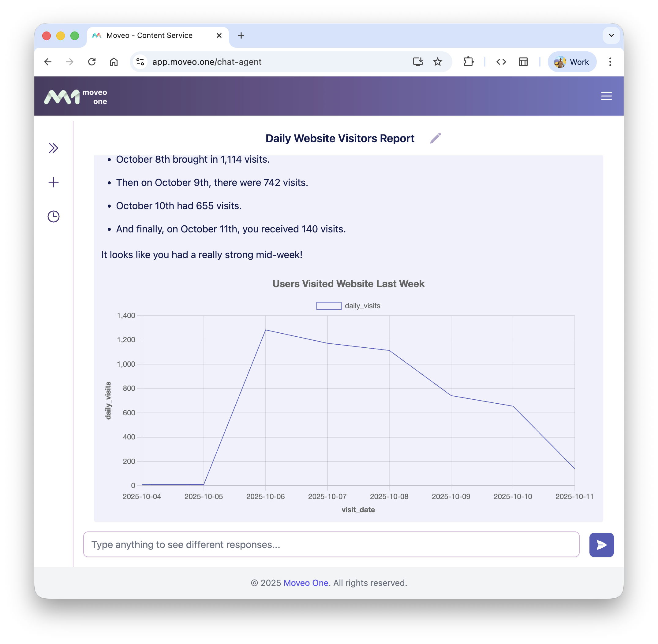Viewport: 658px width, 644px height.
Task: Start a new chat with plus icon
Action: 53,182
